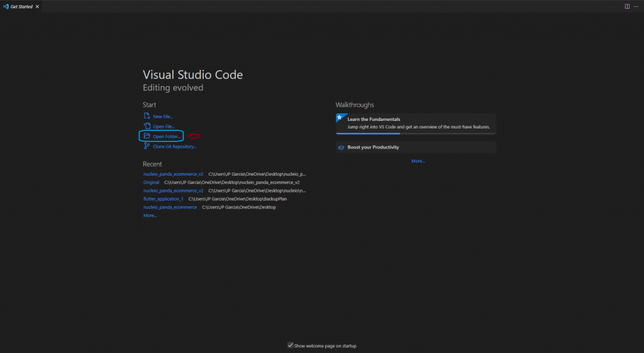
Task: Click the Editing evolved subtitle
Action: pyautogui.click(x=173, y=87)
